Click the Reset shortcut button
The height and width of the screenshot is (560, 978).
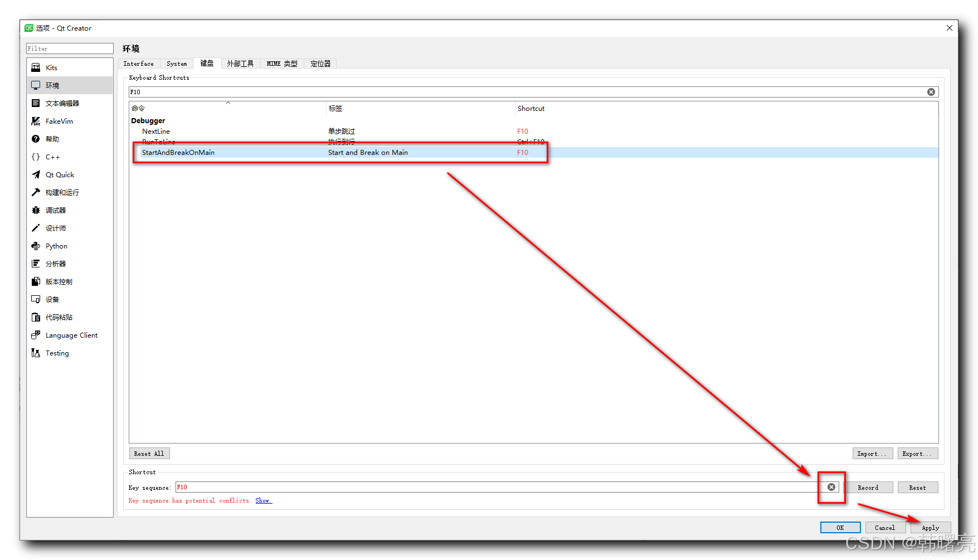(x=917, y=488)
